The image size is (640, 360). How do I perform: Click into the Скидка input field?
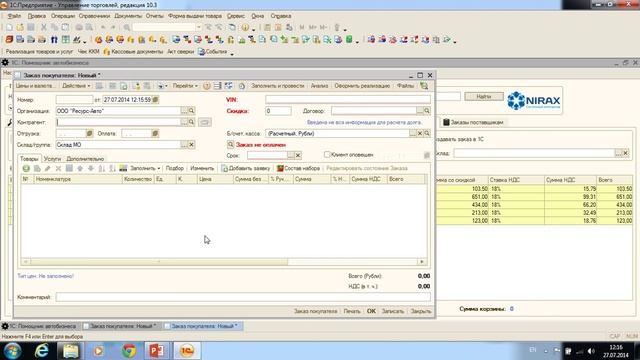point(278,111)
